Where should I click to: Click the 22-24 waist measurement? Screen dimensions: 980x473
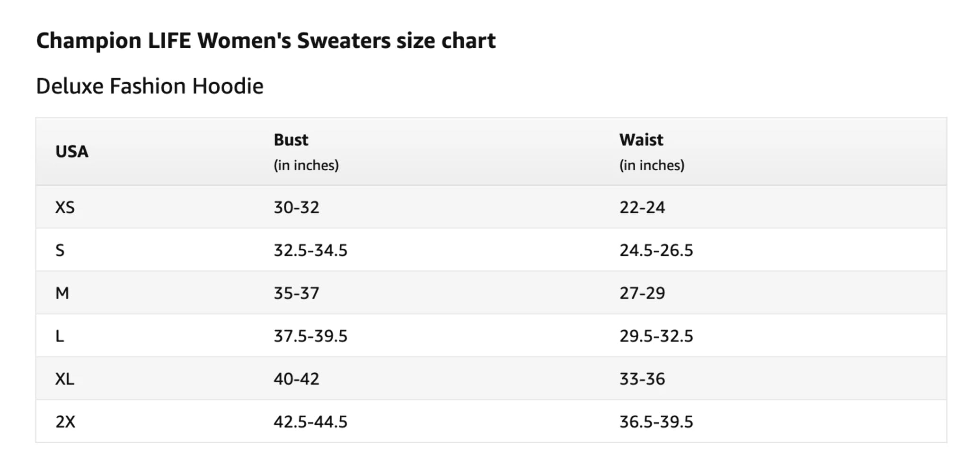click(x=642, y=207)
